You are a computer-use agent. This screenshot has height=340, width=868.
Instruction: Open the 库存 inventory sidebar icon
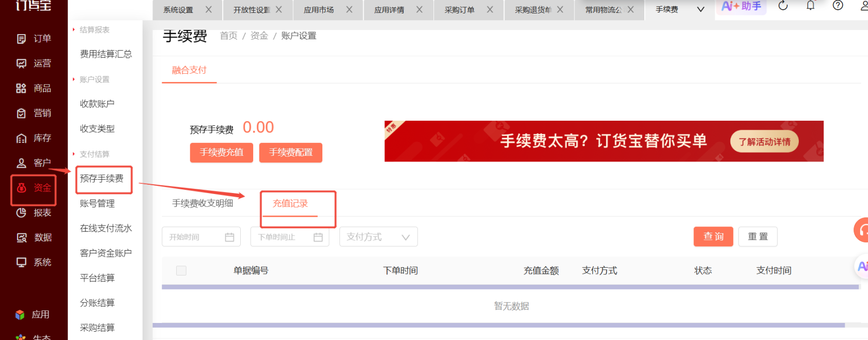pos(21,138)
